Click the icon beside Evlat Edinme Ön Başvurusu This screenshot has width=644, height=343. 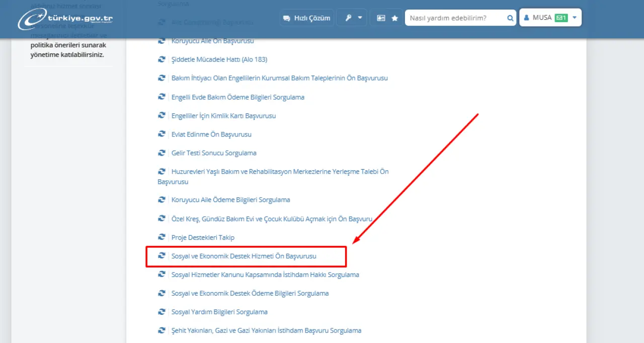(x=162, y=134)
